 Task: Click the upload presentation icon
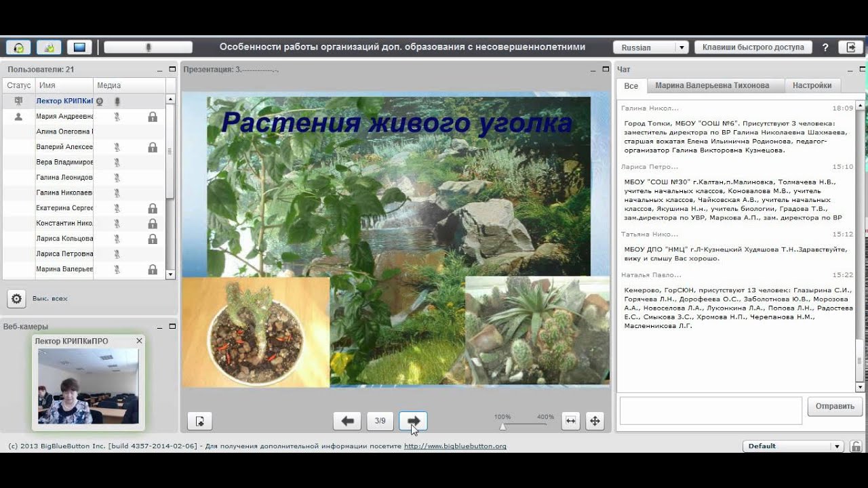tap(200, 421)
